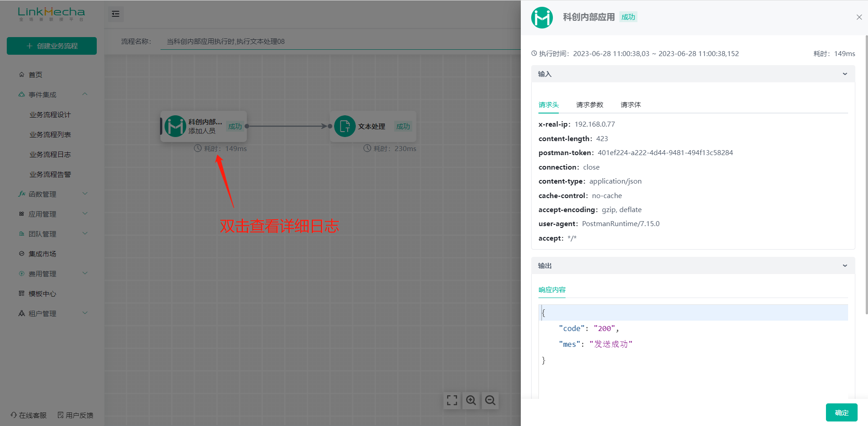Click the clock icon beside 149ms
This screenshot has height=426, width=868.
[198, 148]
